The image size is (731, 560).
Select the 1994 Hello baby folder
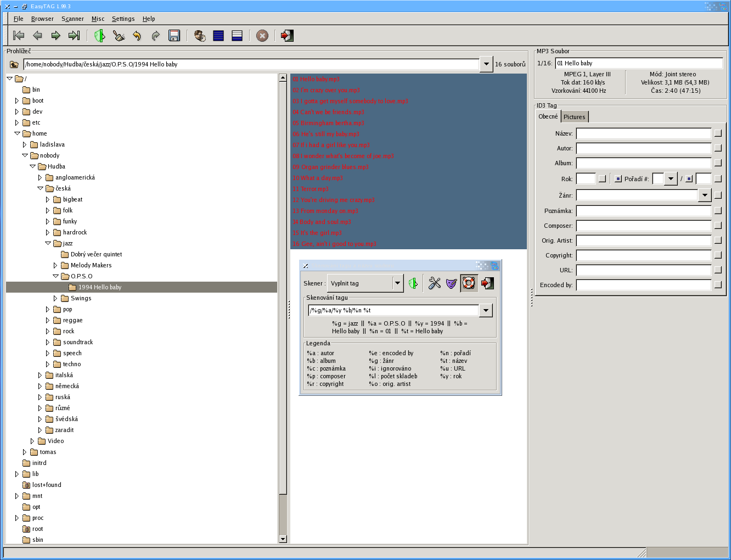click(x=142, y=287)
